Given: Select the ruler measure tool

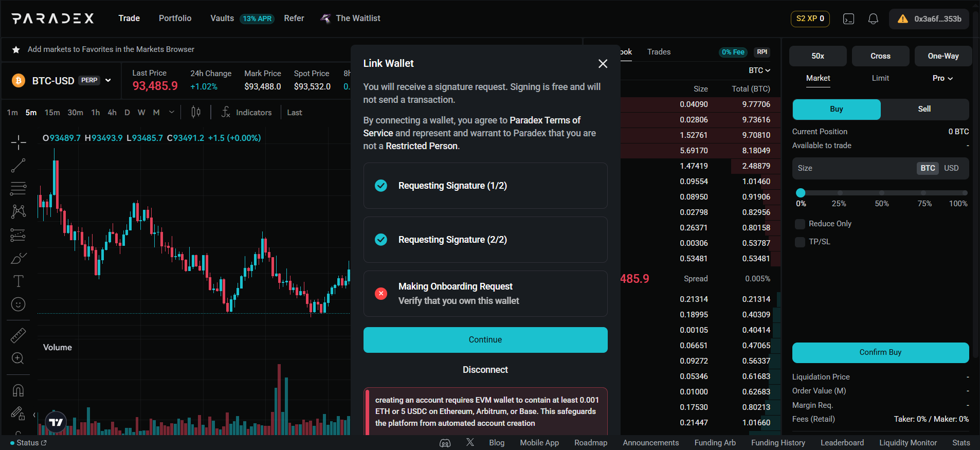Looking at the screenshot, I should tap(19, 335).
